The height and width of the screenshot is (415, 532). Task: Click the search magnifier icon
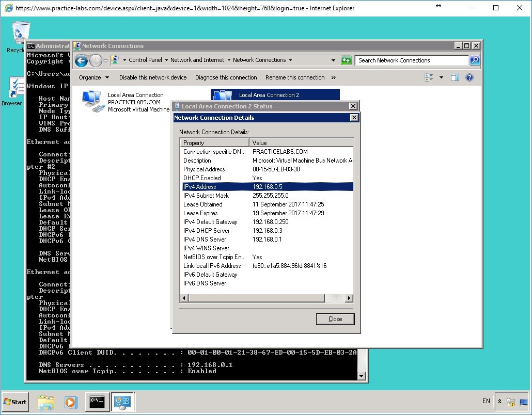[474, 60]
